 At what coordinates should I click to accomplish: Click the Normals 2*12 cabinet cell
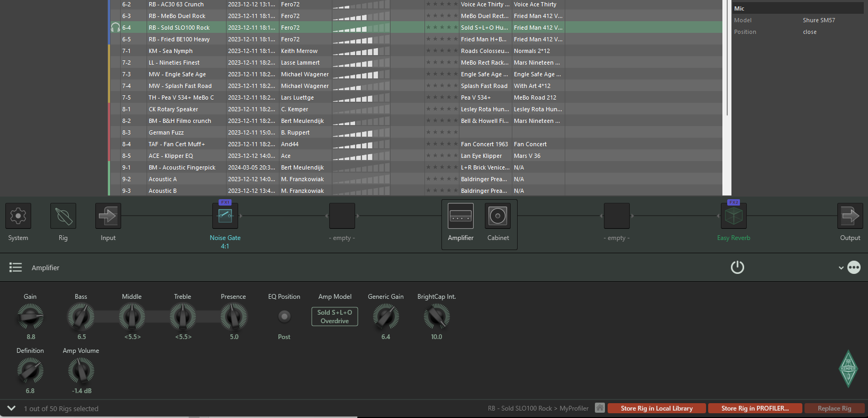(532, 51)
